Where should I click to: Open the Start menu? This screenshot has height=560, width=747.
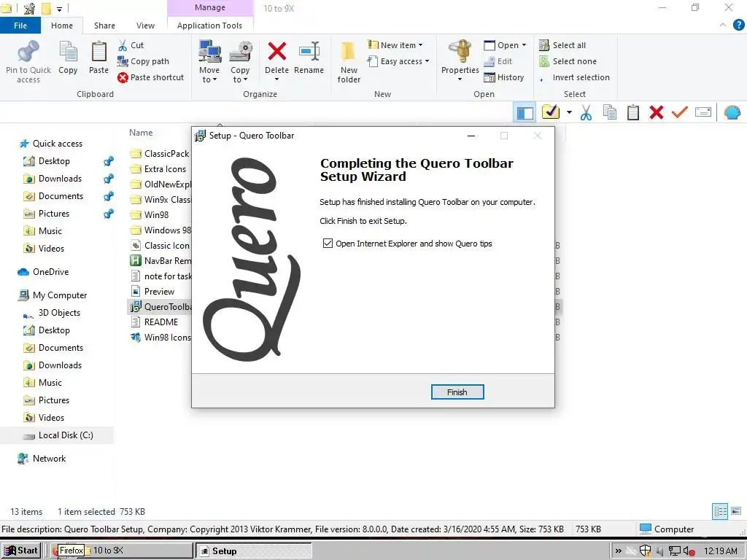(x=21, y=551)
